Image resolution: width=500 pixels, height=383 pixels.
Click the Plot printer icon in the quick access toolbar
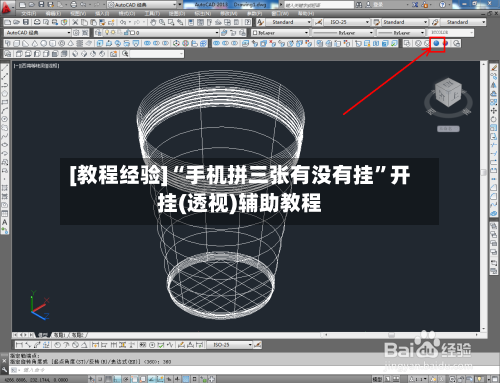point(73,5)
